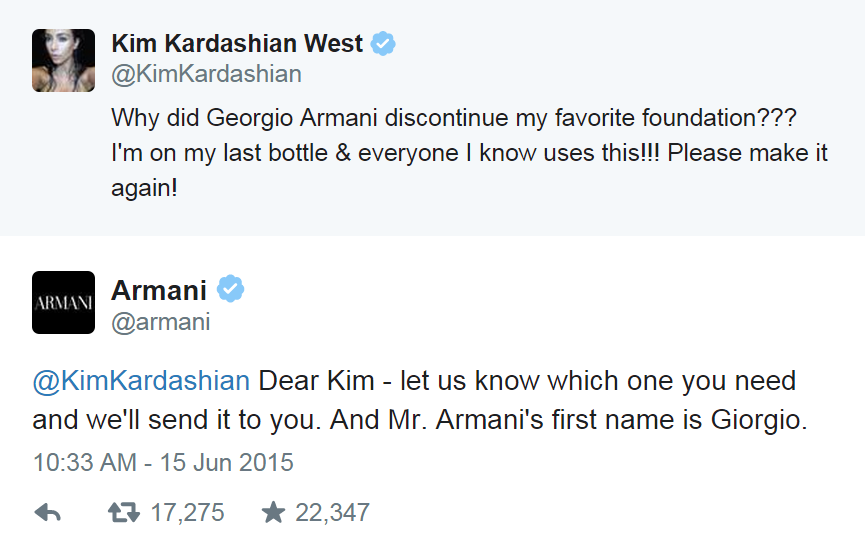
Task: View the 22,347 favorites count
Action: (332, 513)
